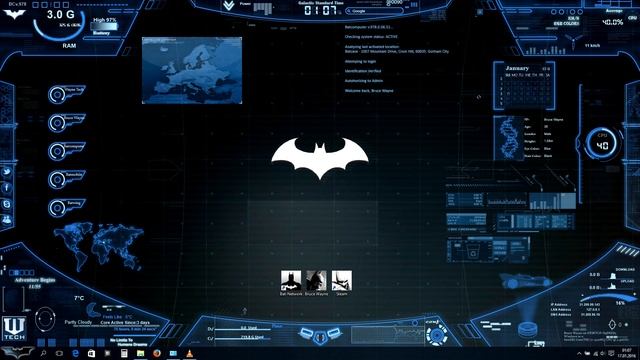Click the C:/ drive usage bar
This screenshot has width=640, height=360.
click(x=243, y=339)
